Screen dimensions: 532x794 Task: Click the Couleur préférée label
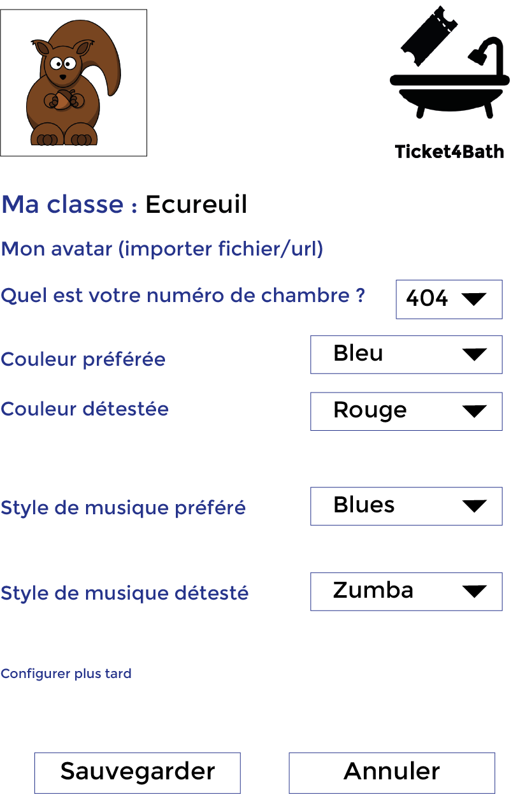click(83, 359)
